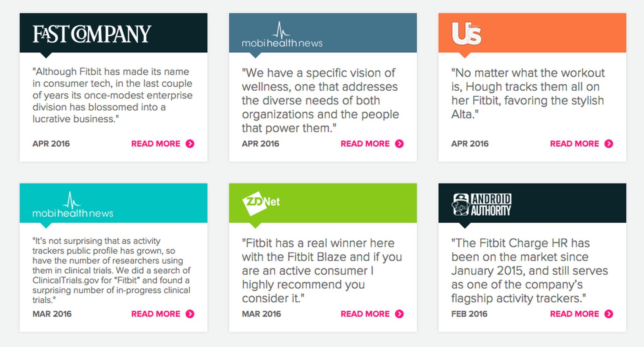This screenshot has height=347, width=644.
Task: Click the mobihealthnews logo on teal header
Action: (x=73, y=205)
